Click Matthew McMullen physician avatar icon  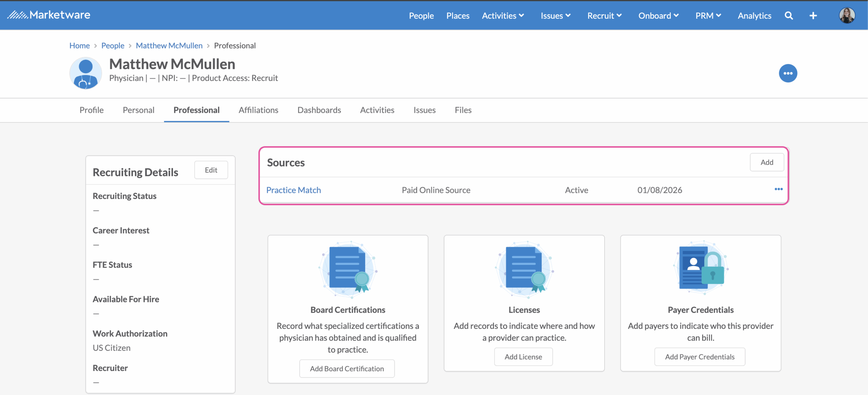pyautogui.click(x=85, y=73)
